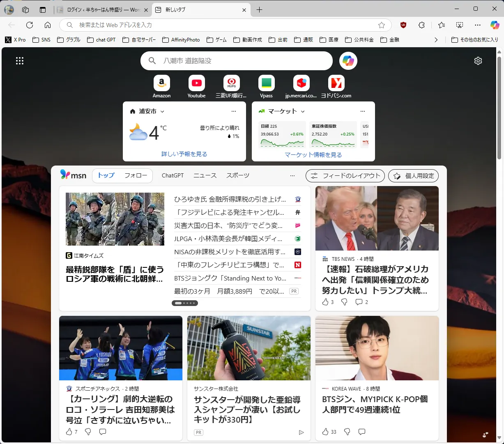This screenshot has width=504, height=444.
Task: Show more msn feed categories ellipsis
Action: (292, 176)
